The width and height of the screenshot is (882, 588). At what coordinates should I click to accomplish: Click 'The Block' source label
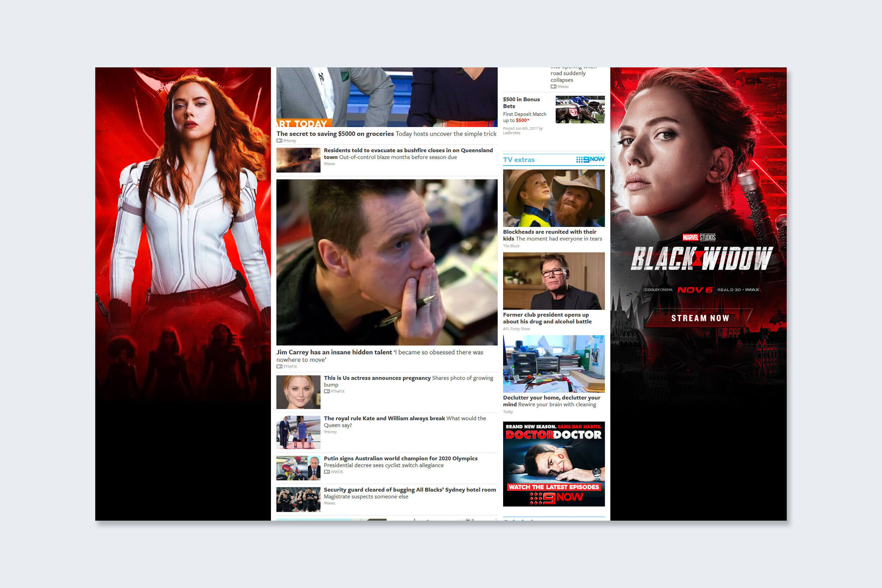click(x=511, y=246)
